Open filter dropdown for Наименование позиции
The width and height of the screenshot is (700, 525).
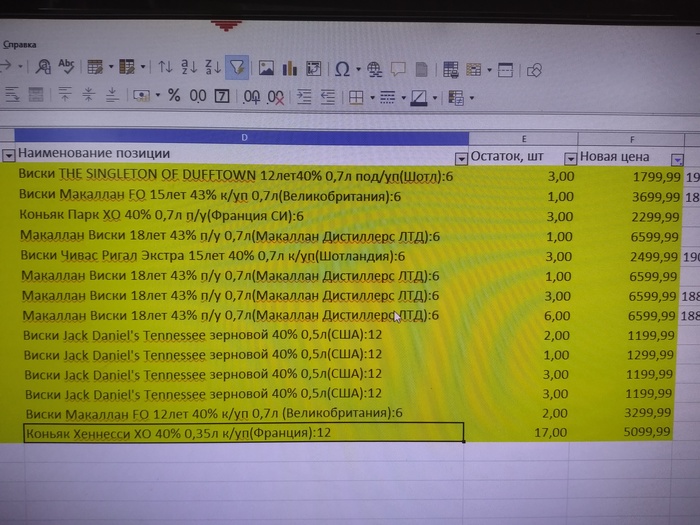(x=461, y=158)
